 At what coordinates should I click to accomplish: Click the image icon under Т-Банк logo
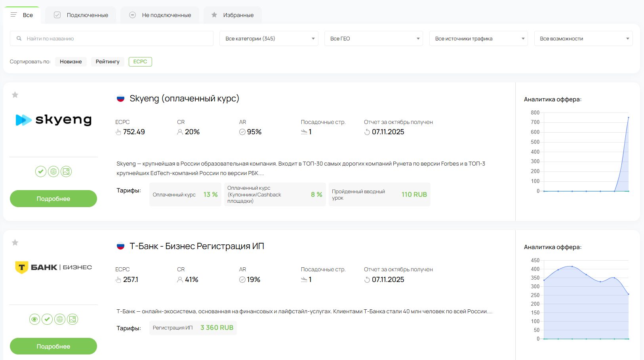pyautogui.click(x=72, y=319)
